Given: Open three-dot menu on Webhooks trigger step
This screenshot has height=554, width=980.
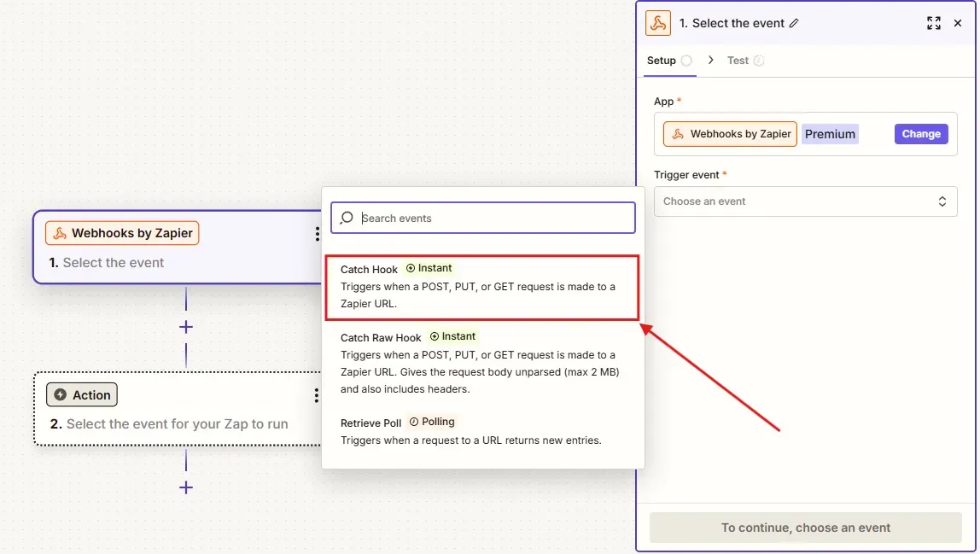Looking at the screenshot, I should [x=318, y=234].
